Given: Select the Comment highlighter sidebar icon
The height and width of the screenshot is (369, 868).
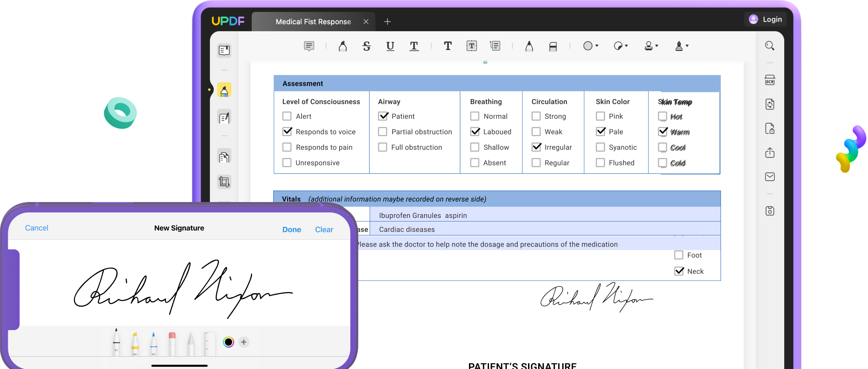Looking at the screenshot, I should pos(224,90).
